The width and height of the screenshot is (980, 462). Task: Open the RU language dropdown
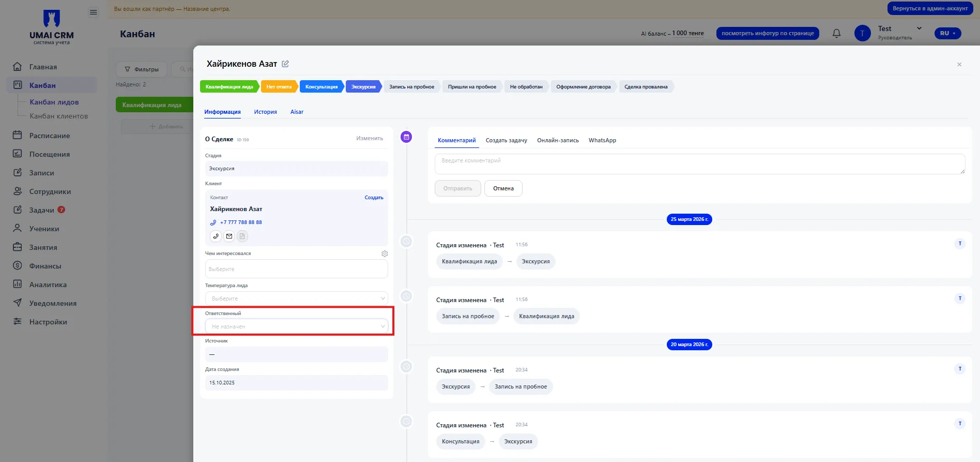click(948, 33)
